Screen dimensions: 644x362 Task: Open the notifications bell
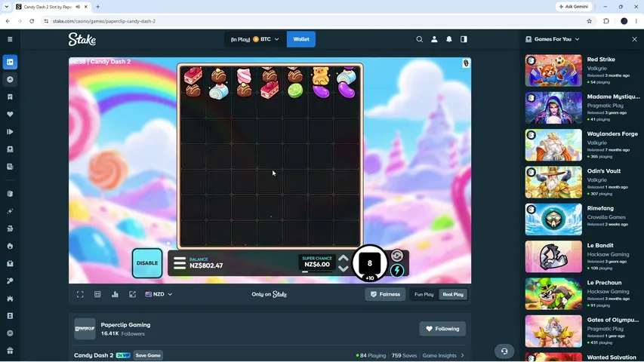(x=449, y=39)
